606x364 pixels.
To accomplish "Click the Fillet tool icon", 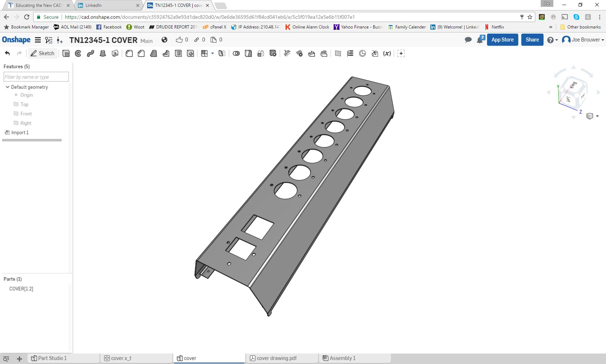I will (x=129, y=53).
